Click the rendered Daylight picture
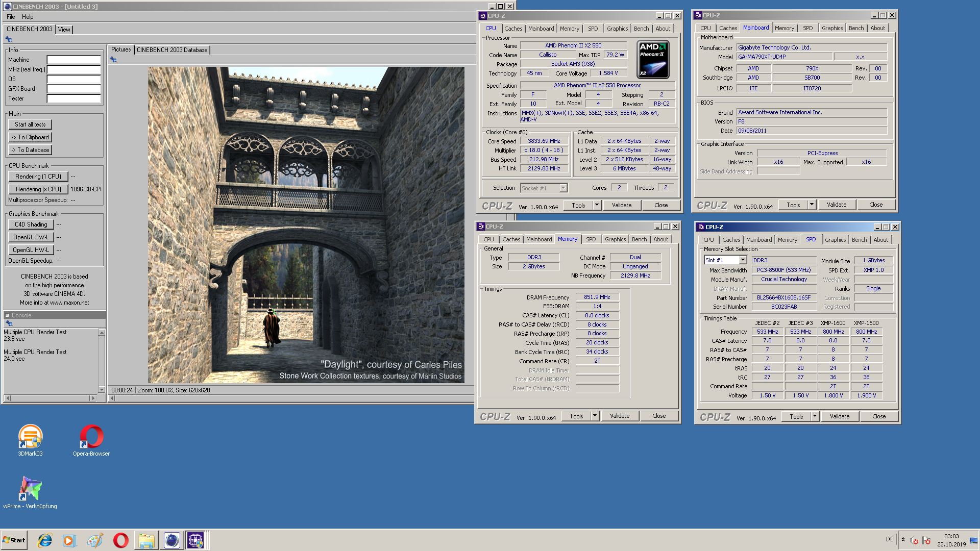 pyautogui.click(x=306, y=225)
